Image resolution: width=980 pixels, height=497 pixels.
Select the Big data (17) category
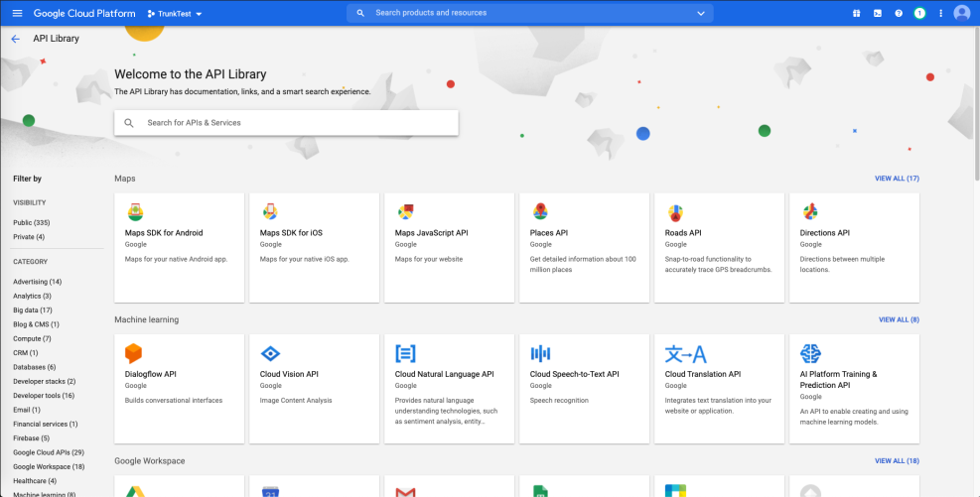point(33,311)
